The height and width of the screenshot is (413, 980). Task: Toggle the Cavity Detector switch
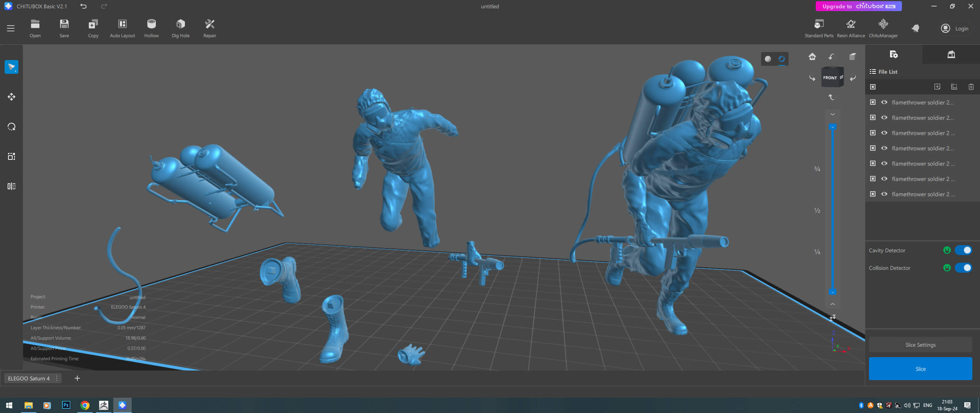tap(963, 250)
